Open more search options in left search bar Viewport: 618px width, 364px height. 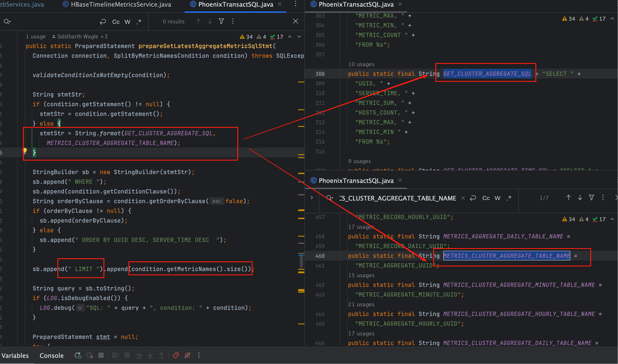233,21
